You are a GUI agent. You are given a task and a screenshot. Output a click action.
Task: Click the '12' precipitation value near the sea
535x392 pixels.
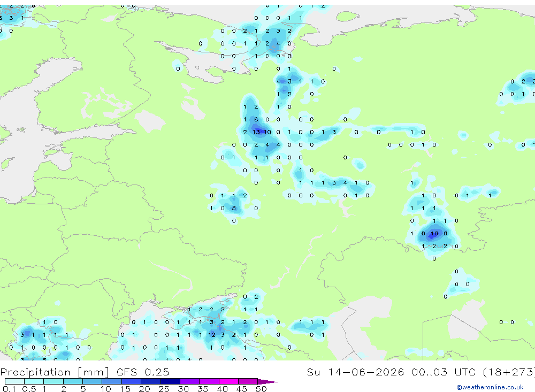coord(212,335)
